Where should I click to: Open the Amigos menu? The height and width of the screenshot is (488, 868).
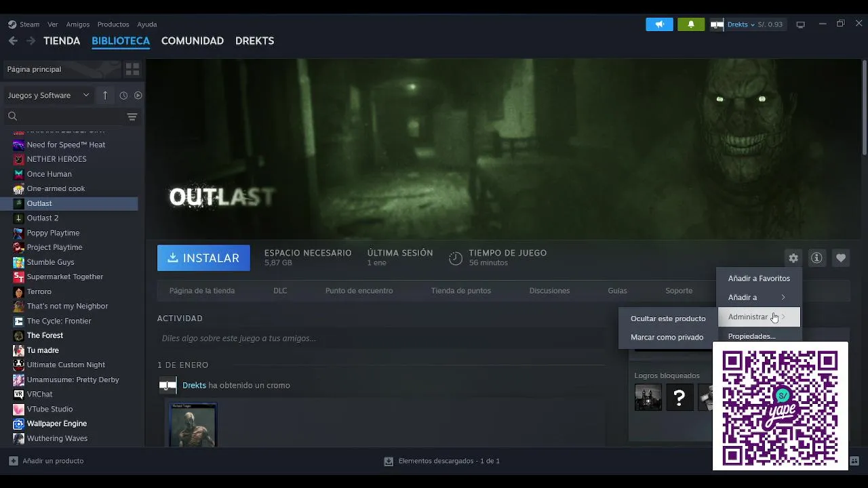(x=78, y=24)
